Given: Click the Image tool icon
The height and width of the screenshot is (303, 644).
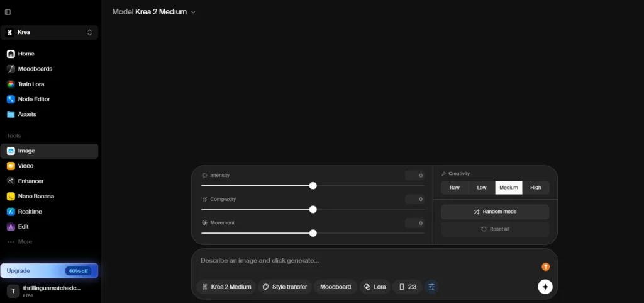Looking at the screenshot, I should pyautogui.click(x=11, y=151).
